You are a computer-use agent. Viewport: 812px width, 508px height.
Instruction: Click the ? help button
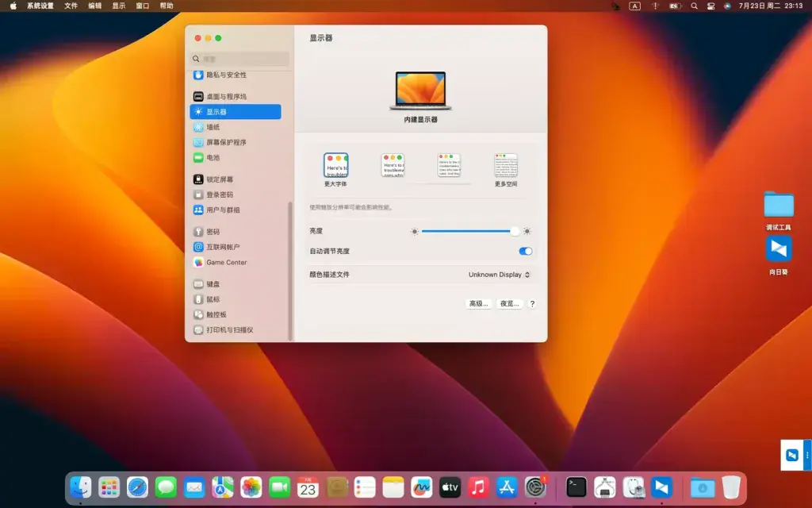pos(532,304)
